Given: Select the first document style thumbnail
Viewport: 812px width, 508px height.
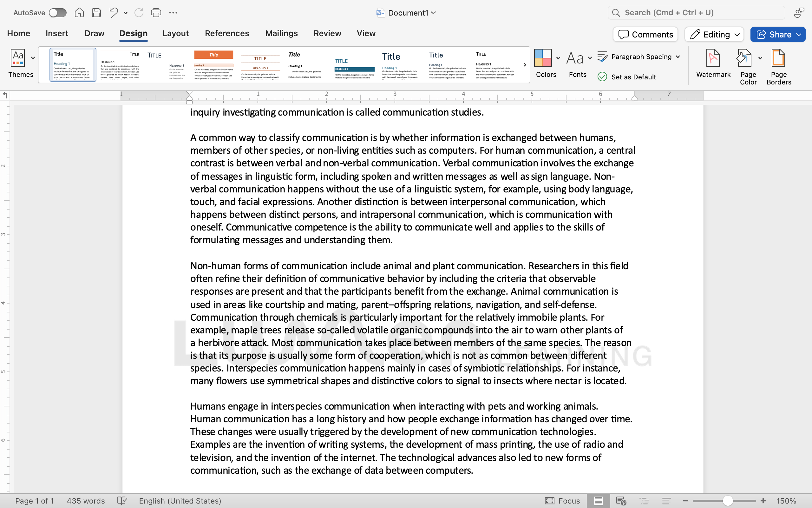Looking at the screenshot, I should (73, 65).
